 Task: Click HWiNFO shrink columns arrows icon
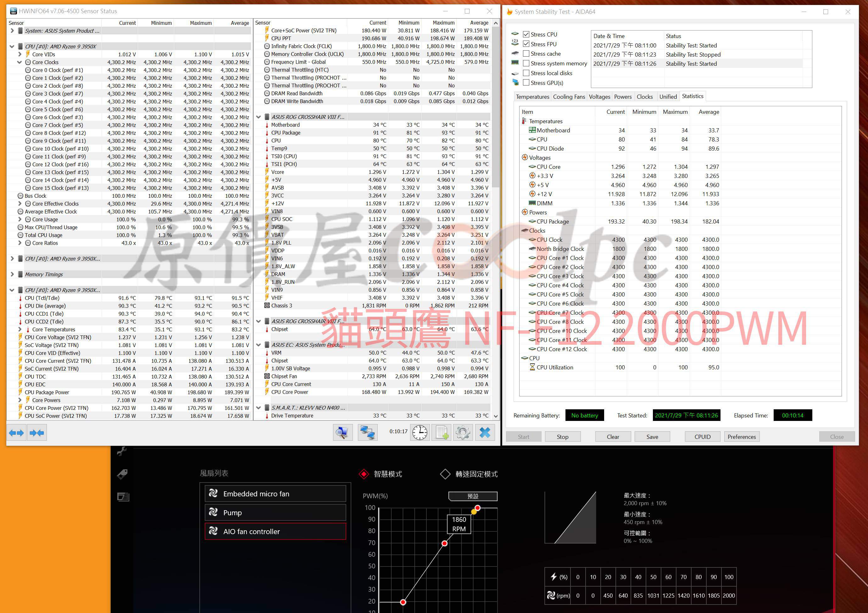click(x=37, y=433)
